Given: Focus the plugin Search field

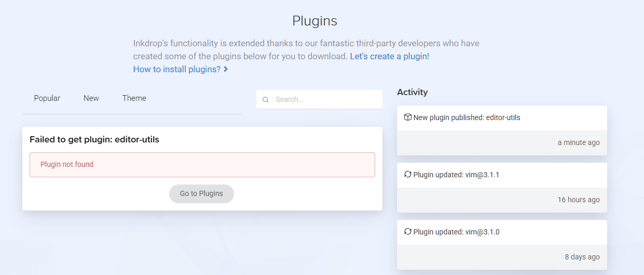Looking at the screenshot, I should point(324,99).
